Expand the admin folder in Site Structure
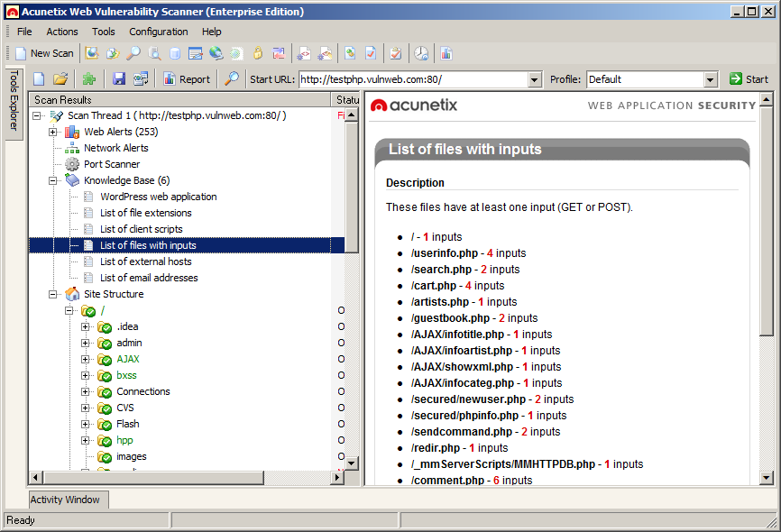The height and width of the screenshot is (532, 781). 86,343
